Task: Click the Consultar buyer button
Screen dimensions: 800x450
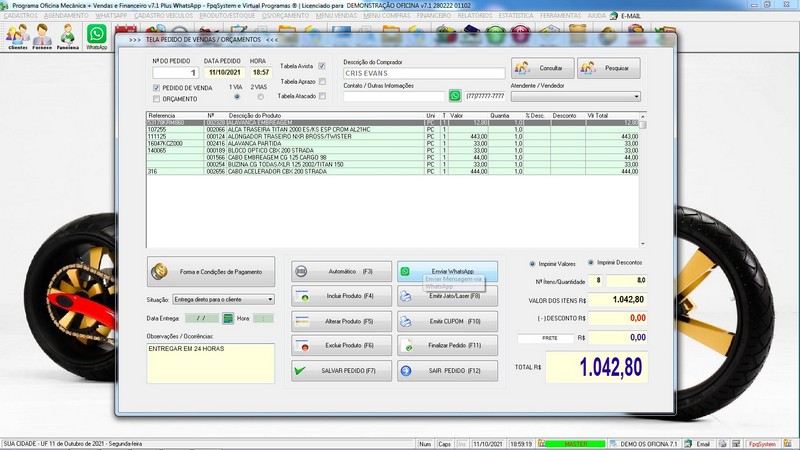Action: pos(543,68)
